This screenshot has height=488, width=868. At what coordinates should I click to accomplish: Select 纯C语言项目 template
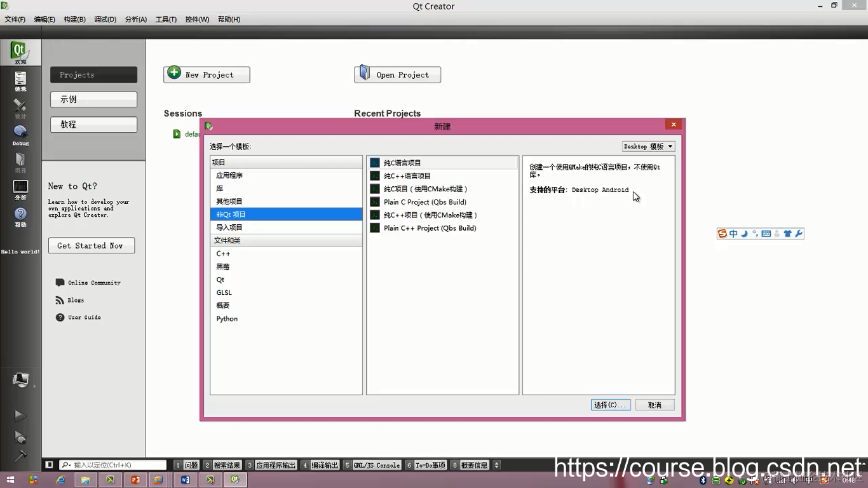[x=443, y=163]
